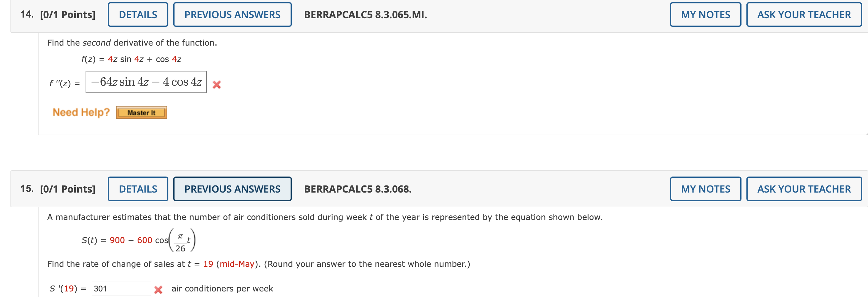Click the question 14 points label [0/1 Points]
The image size is (868, 297).
click(x=67, y=14)
